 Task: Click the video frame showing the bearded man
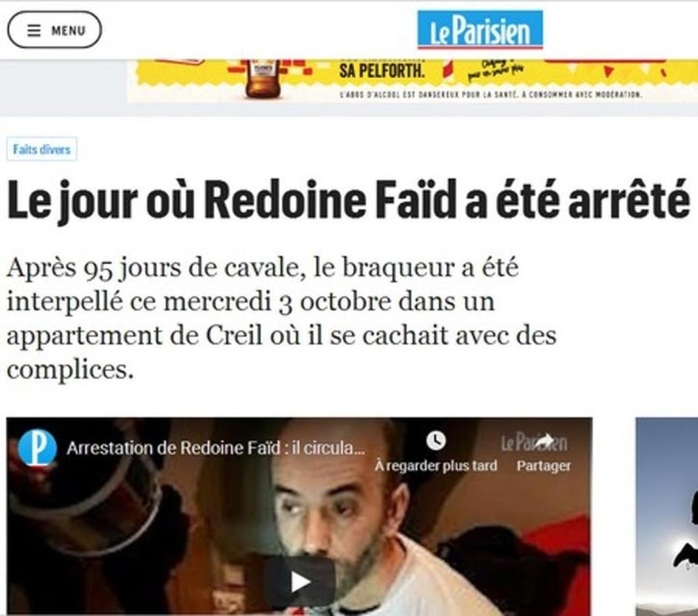click(x=299, y=517)
